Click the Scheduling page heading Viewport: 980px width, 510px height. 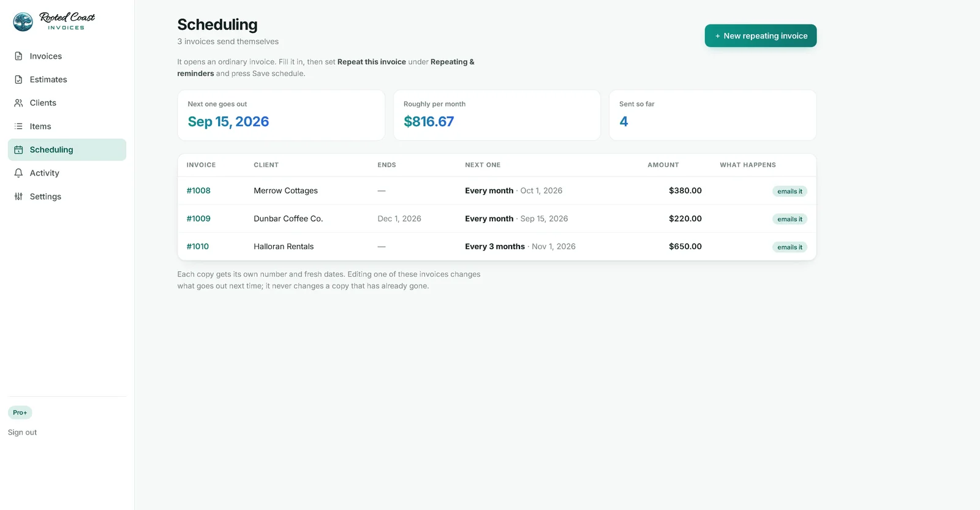pos(217,24)
